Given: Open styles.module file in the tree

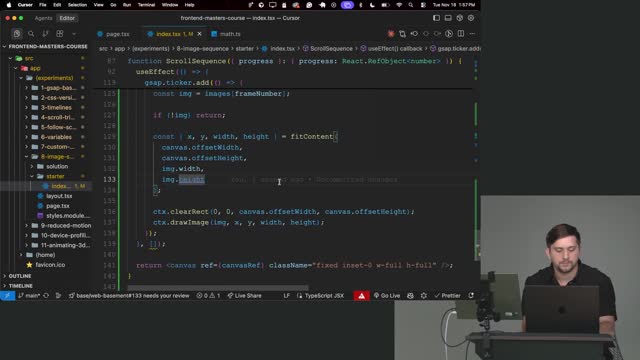Looking at the screenshot, I should point(68,216).
